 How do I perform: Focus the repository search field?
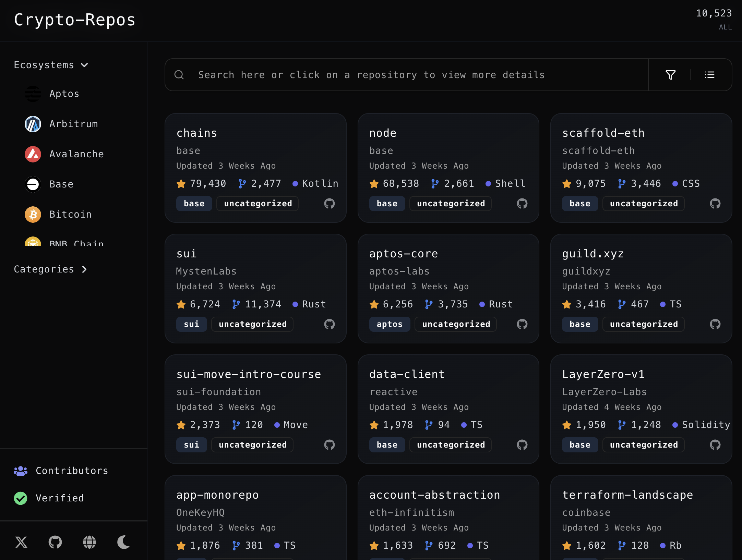point(406,75)
